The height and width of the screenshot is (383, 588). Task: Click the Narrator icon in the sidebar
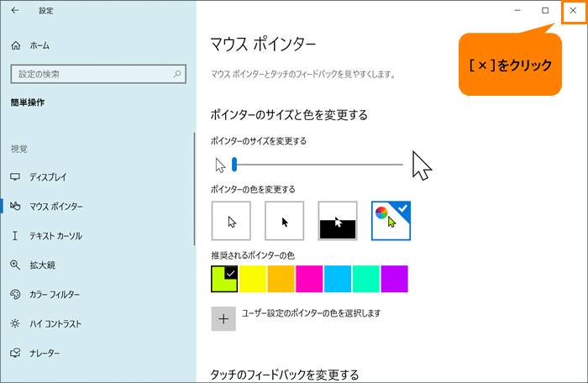click(15, 353)
